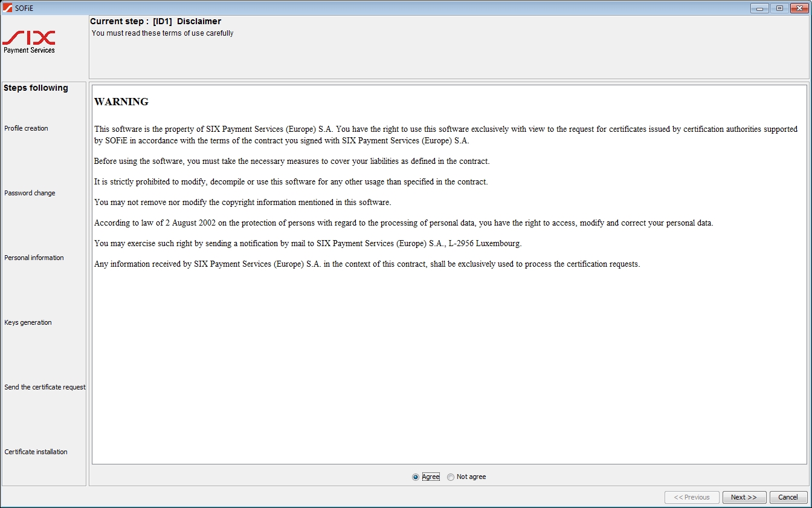812x508 pixels.
Task: Select the Send the certificate request step
Action: point(45,387)
